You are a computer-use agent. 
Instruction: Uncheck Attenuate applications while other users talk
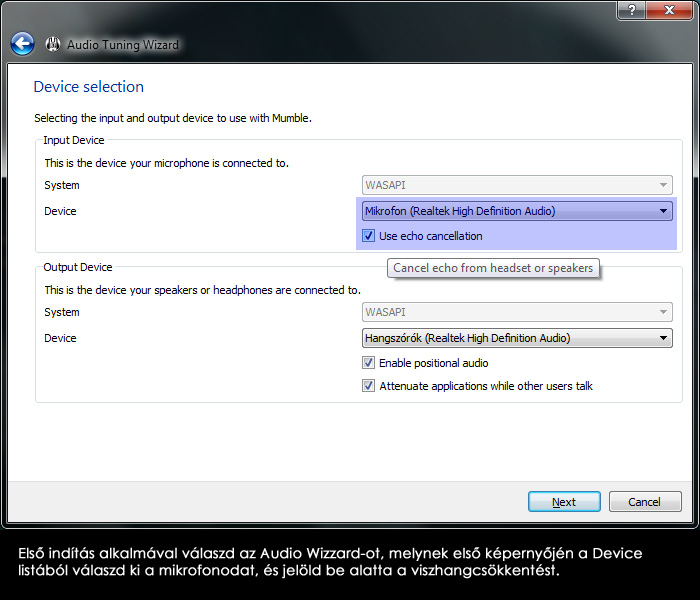coord(368,385)
